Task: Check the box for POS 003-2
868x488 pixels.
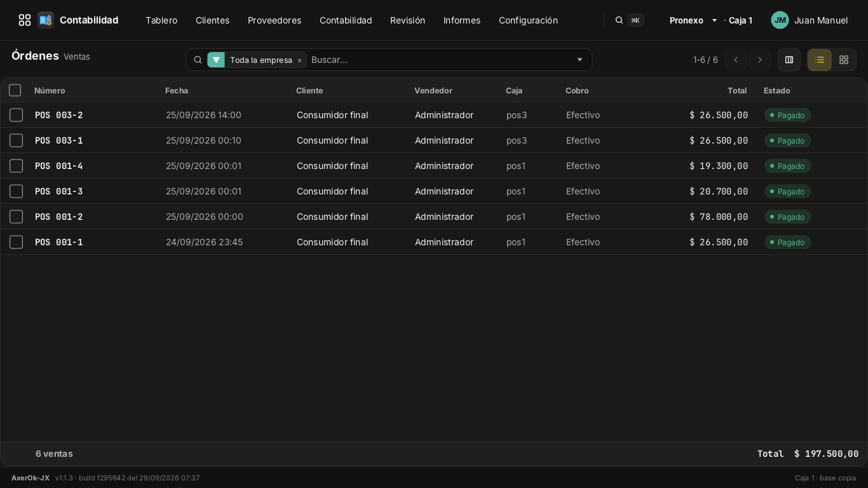Action: [17, 115]
